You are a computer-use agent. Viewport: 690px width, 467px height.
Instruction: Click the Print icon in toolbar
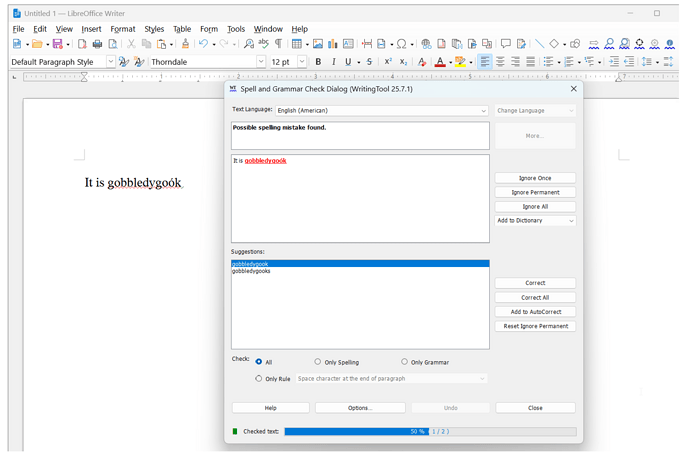[x=97, y=44]
